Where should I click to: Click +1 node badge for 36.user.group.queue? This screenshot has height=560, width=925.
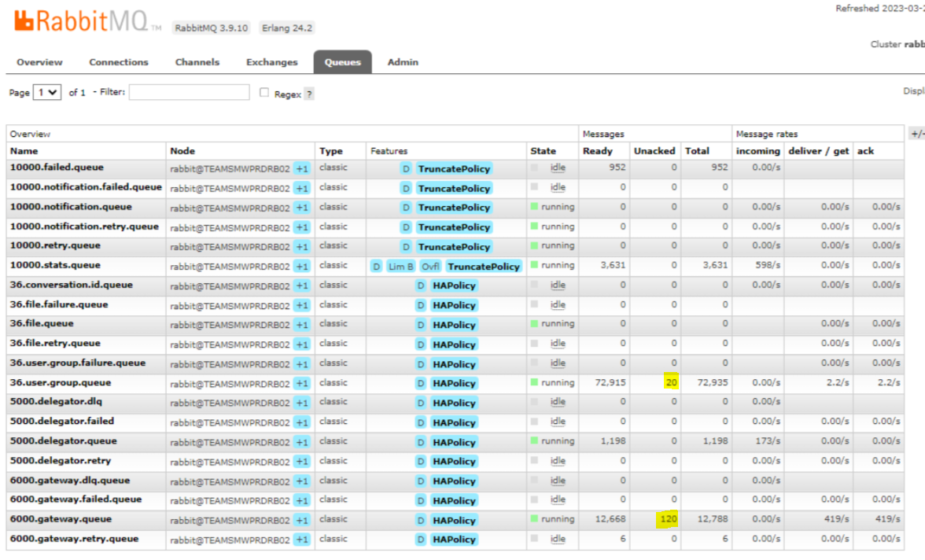pyautogui.click(x=302, y=384)
